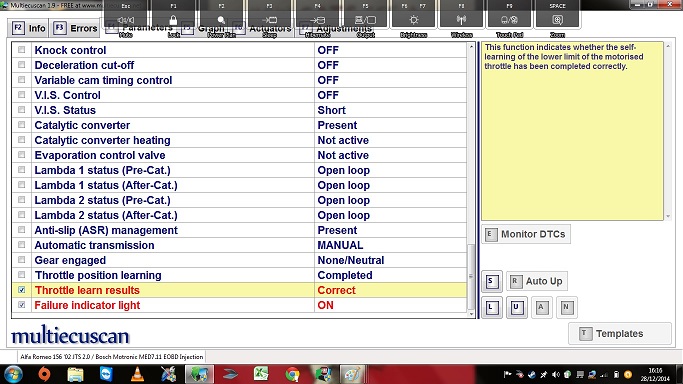This screenshot has height=384, width=683.
Task: Open the Info tab
Action: (x=29, y=28)
